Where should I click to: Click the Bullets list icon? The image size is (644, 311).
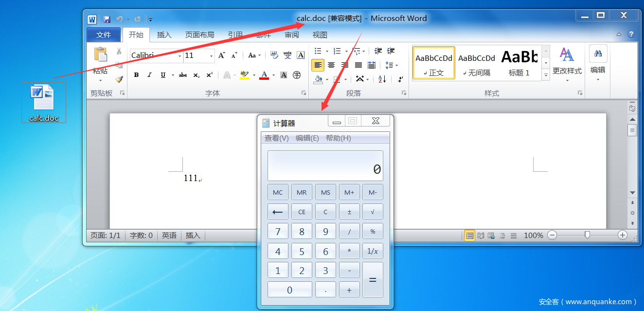318,51
